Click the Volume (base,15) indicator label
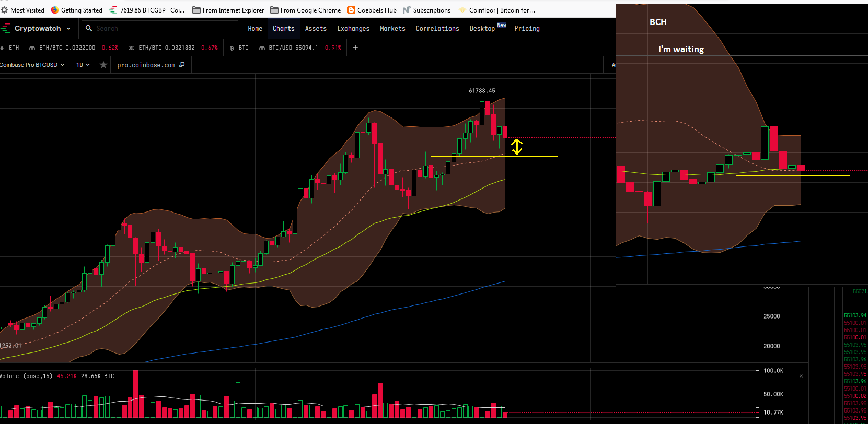The width and height of the screenshot is (868, 424). click(x=27, y=376)
